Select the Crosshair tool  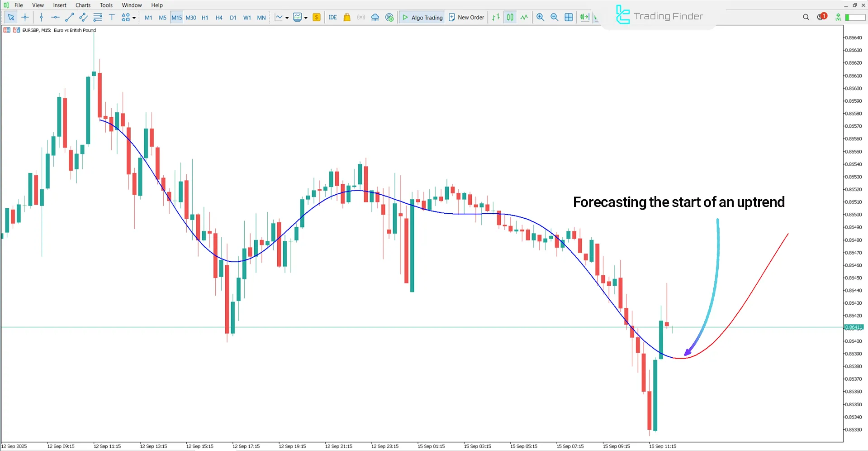(x=25, y=17)
